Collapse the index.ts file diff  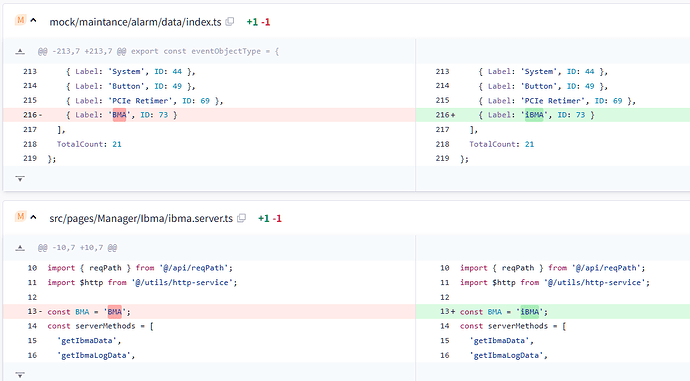click(x=33, y=21)
